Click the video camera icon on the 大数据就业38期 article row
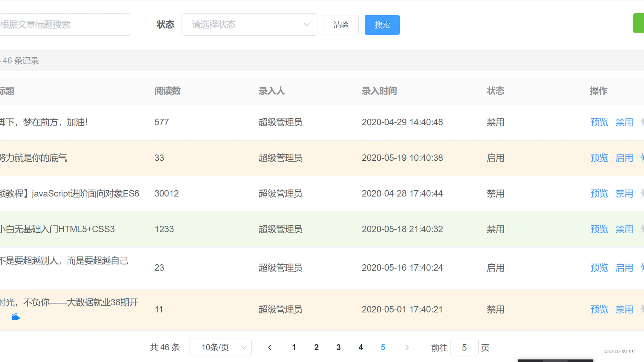 click(16, 317)
